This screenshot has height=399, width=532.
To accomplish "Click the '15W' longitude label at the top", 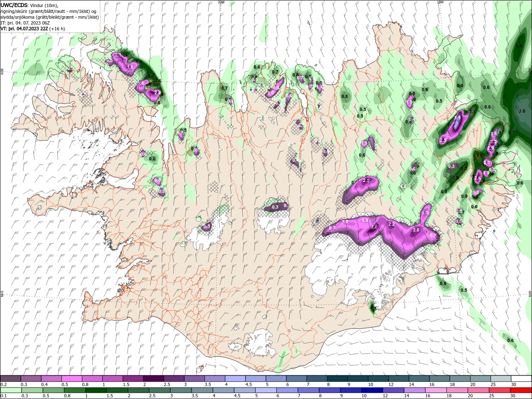I will pyautogui.click(x=440, y=2).
